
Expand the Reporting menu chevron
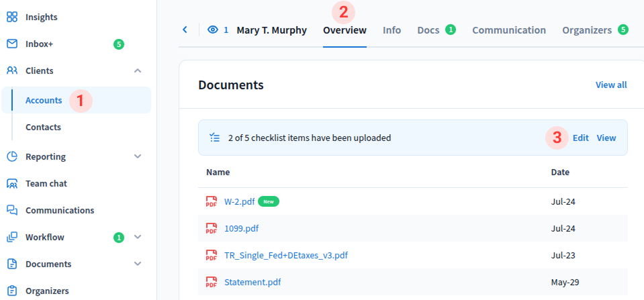[x=138, y=156]
